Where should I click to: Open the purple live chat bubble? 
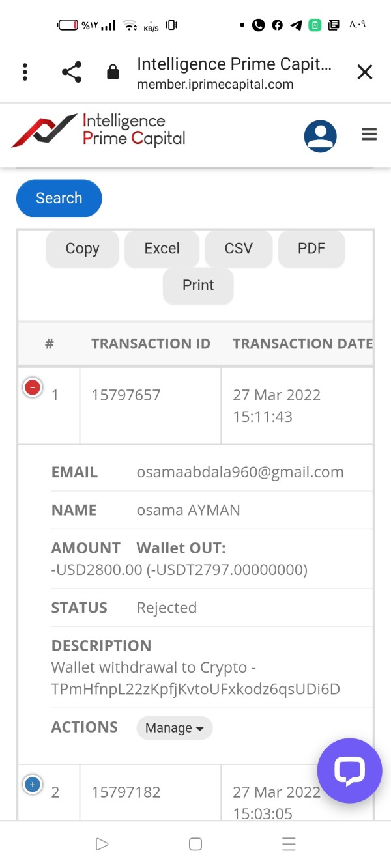(x=349, y=770)
